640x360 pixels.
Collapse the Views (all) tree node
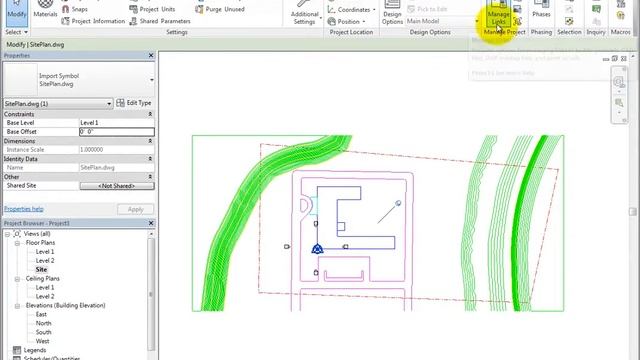tap(7, 234)
